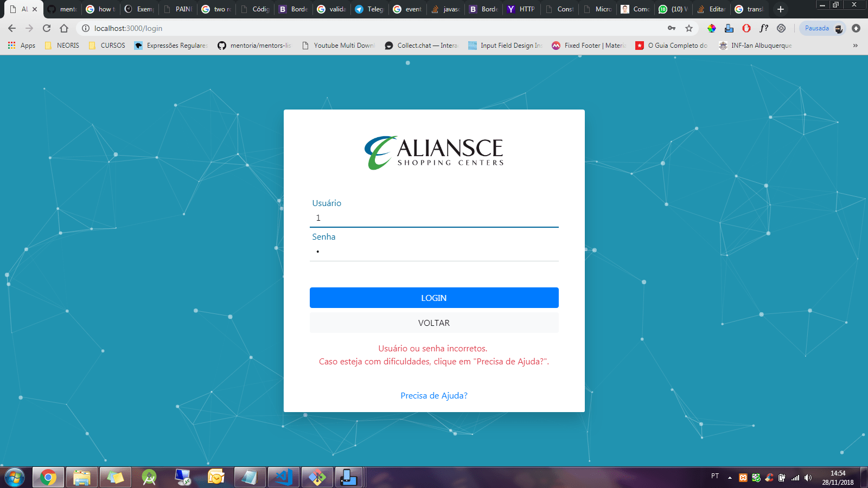Switch to the 'event' Google tab

[407, 9]
